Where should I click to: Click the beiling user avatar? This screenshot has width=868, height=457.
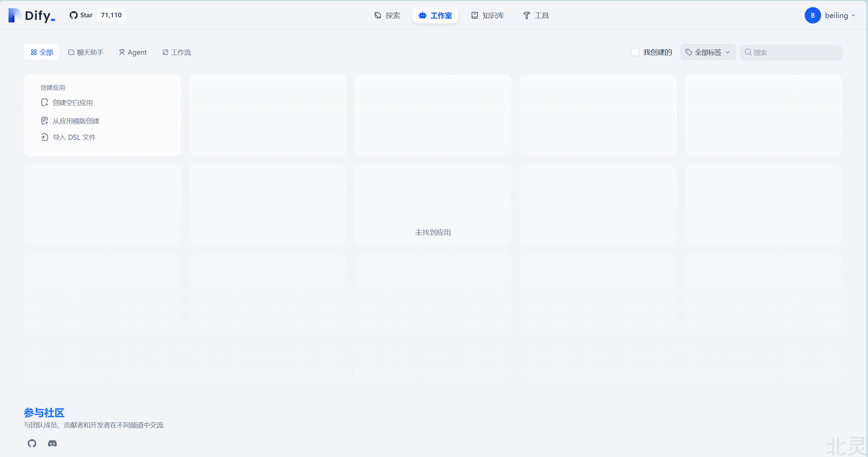point(813,15)
